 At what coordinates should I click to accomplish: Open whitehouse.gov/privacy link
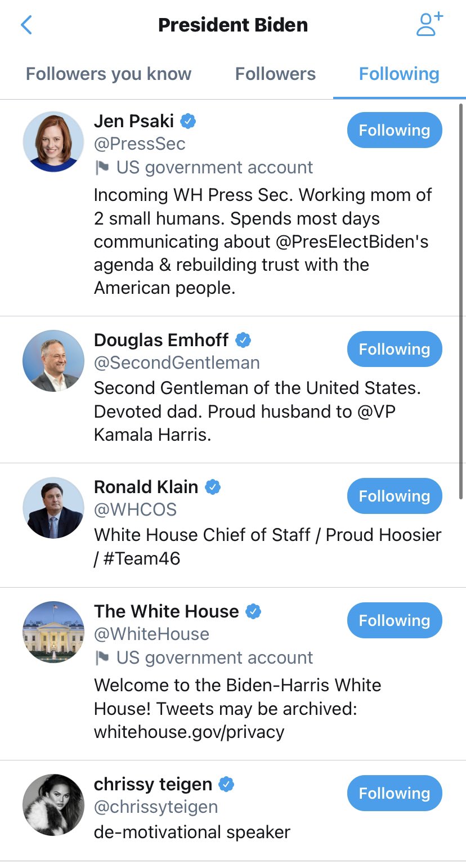click(189, 732)
